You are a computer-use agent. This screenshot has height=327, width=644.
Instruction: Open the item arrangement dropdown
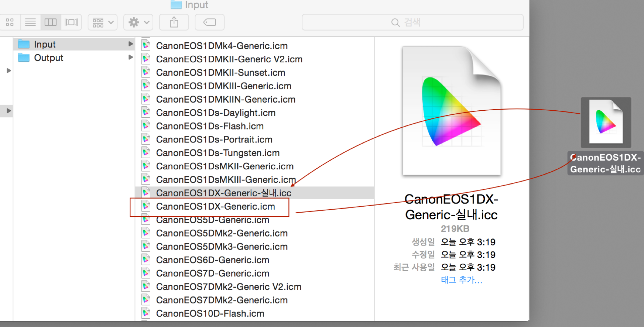pos(103,22)
